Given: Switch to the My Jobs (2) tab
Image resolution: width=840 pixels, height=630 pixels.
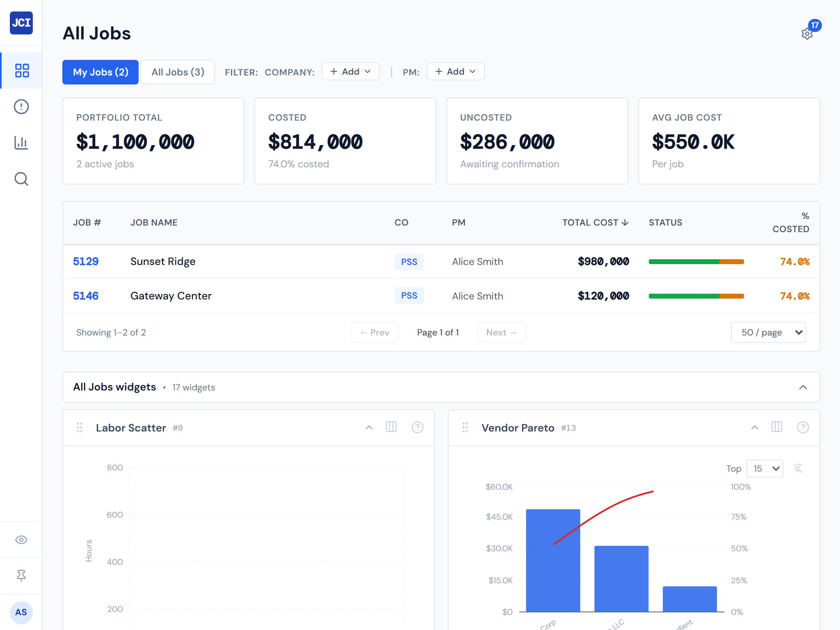Looking at the screenshot, I should [100, 72].
